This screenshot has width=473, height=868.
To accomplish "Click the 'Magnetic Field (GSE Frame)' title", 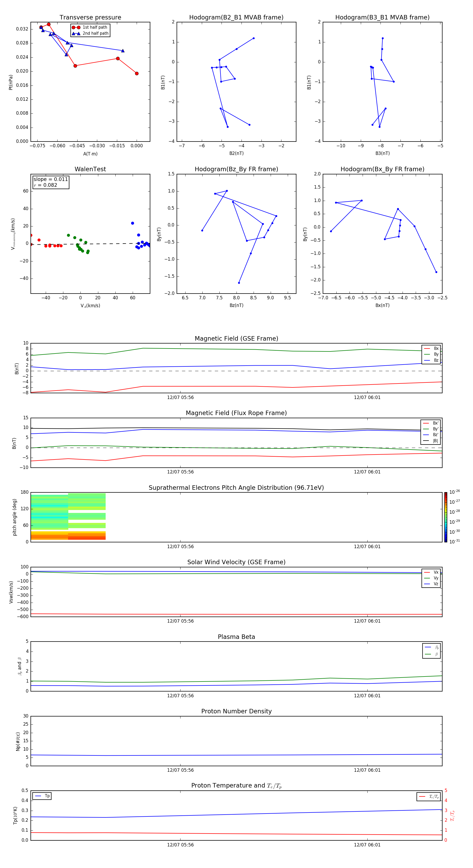I will 236,339.
